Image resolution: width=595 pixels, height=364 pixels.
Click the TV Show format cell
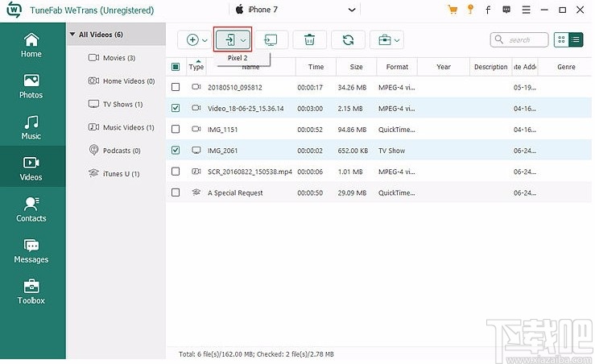[391, 151]
